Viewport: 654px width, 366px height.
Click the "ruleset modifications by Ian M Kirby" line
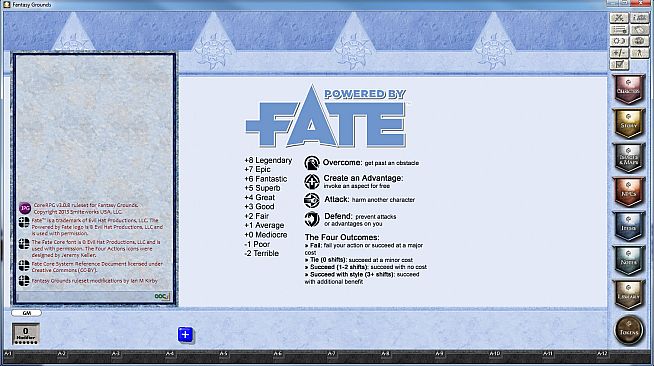click(95, 281)
